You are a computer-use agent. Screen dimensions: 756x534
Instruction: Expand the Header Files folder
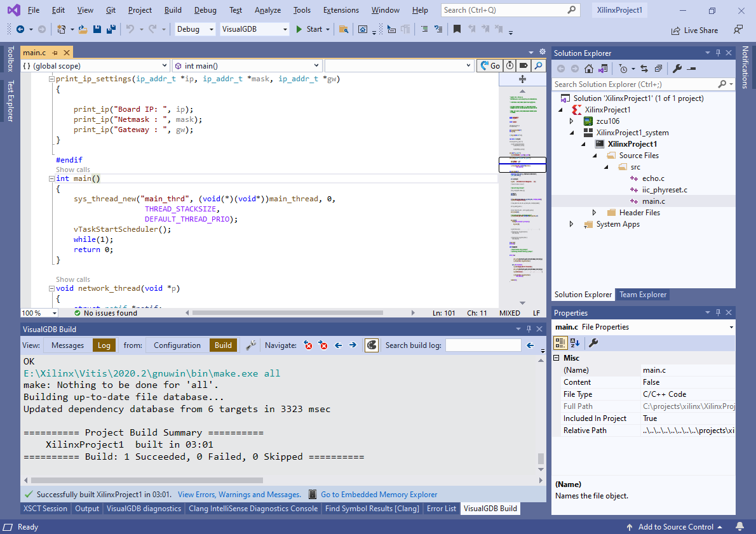(595, 213)
